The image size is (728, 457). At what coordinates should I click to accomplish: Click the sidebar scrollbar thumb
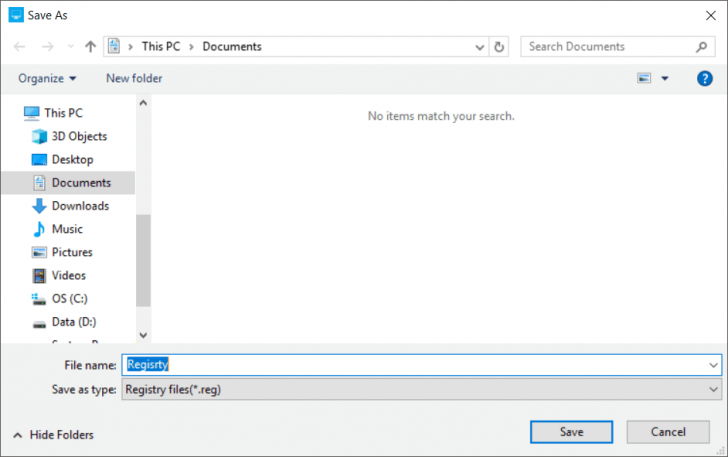pos(143,261)
